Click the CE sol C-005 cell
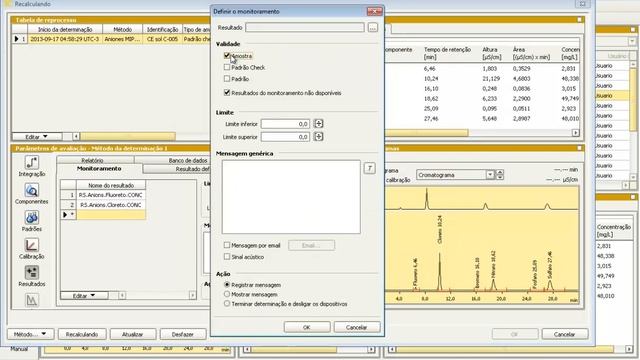Screen dimensions: 640x360 pos(162,39)
